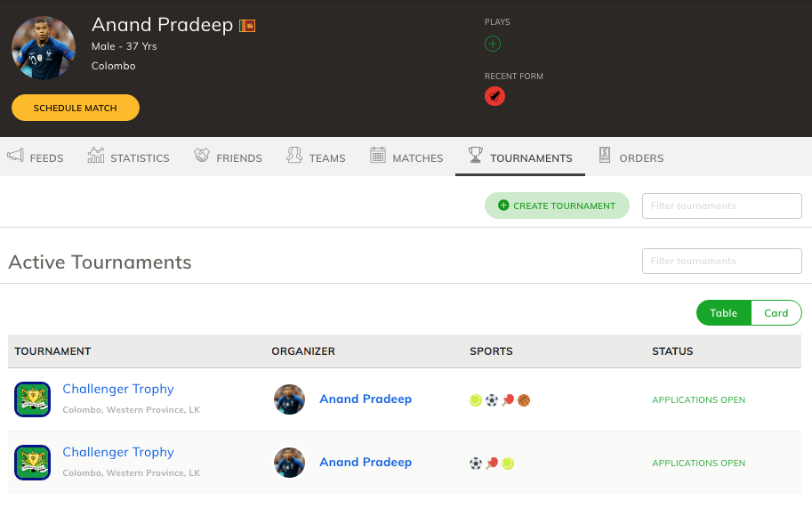The height and width of the screenshot is (516, 812).
Task: Click the Sri Lanka flag beside the name
Action: pos(247,26)
